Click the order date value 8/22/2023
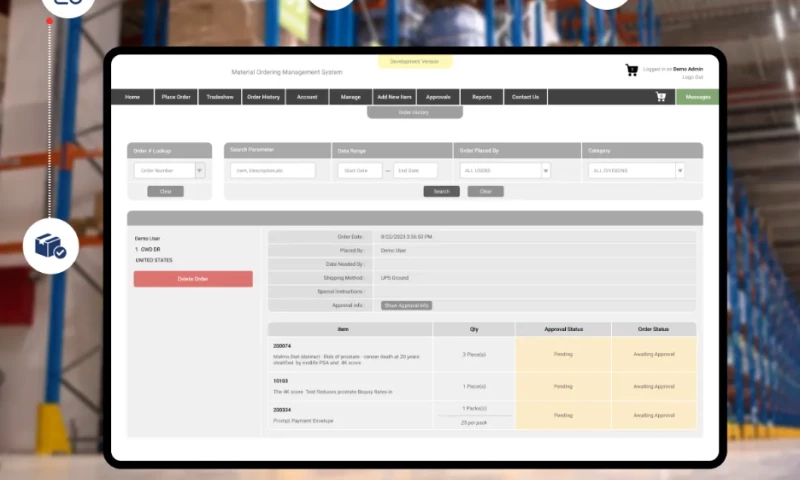The height and width of the screenshot is (480, 800). point(406,237)
